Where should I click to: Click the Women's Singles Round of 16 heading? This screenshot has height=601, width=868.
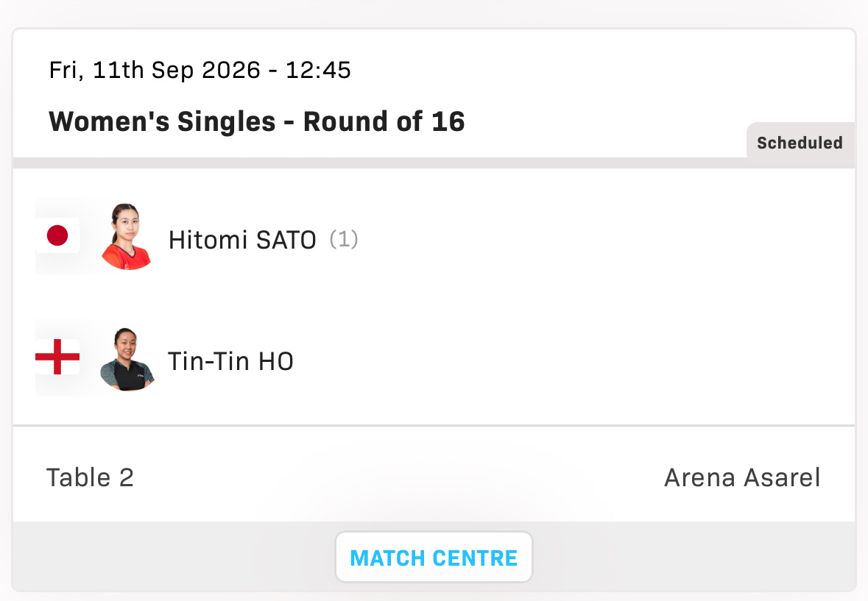click(x=257, y=121)
